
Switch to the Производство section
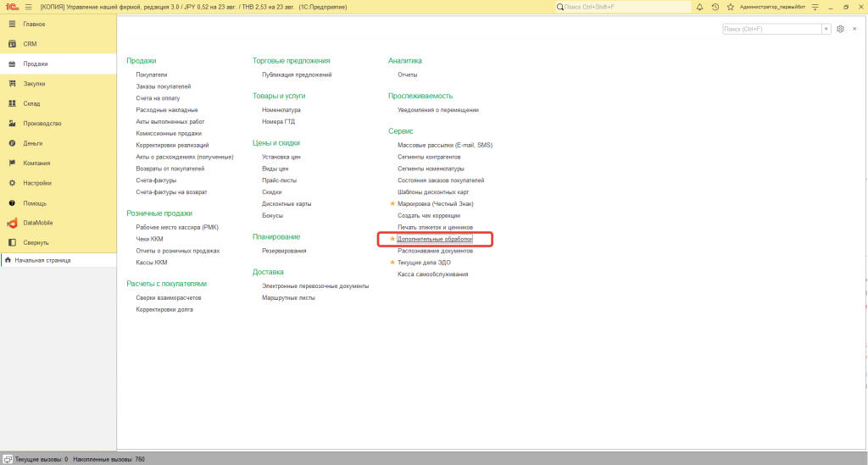click(x=58, y=124)
